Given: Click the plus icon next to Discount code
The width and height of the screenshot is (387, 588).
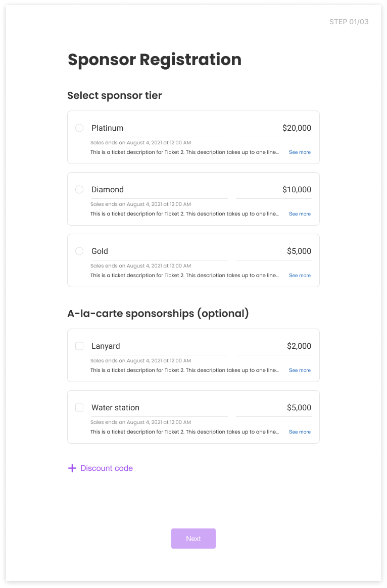Looking at the screenshot, I should click(x=72, y=468).
